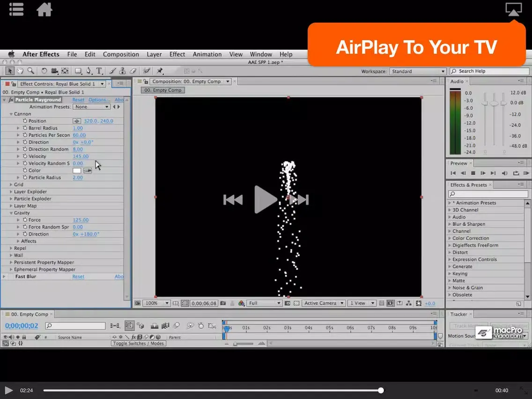Collapse the Gravity group
Image resolution: width=532 pixels, height=399 pixels.
[x=11, y=213]
